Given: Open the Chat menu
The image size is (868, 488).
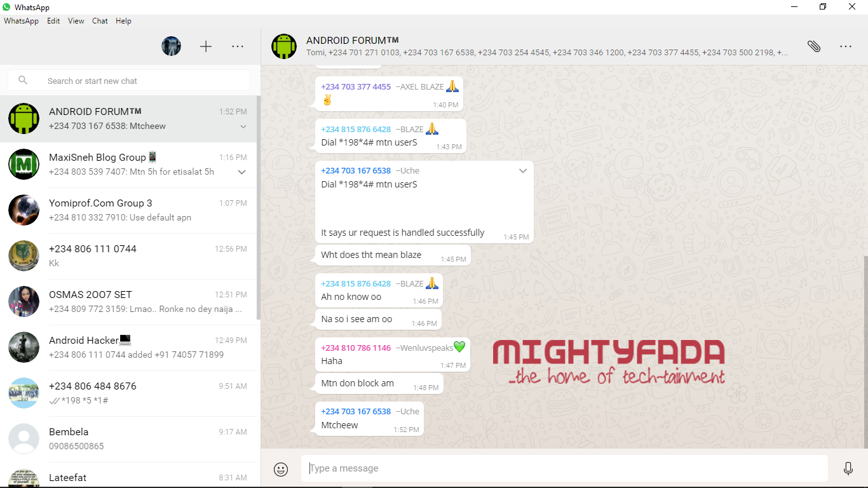Looking at the screenshot, I should 100,21.
